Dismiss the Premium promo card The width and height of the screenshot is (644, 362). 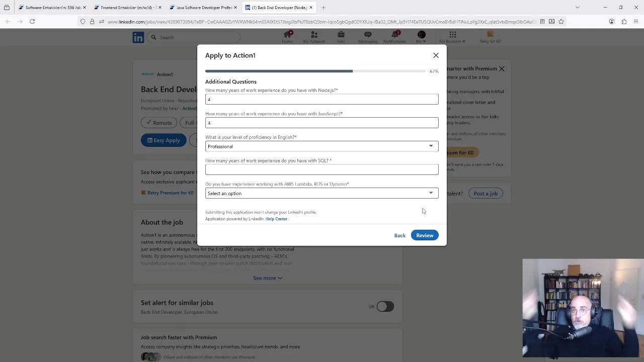point(502,68)
